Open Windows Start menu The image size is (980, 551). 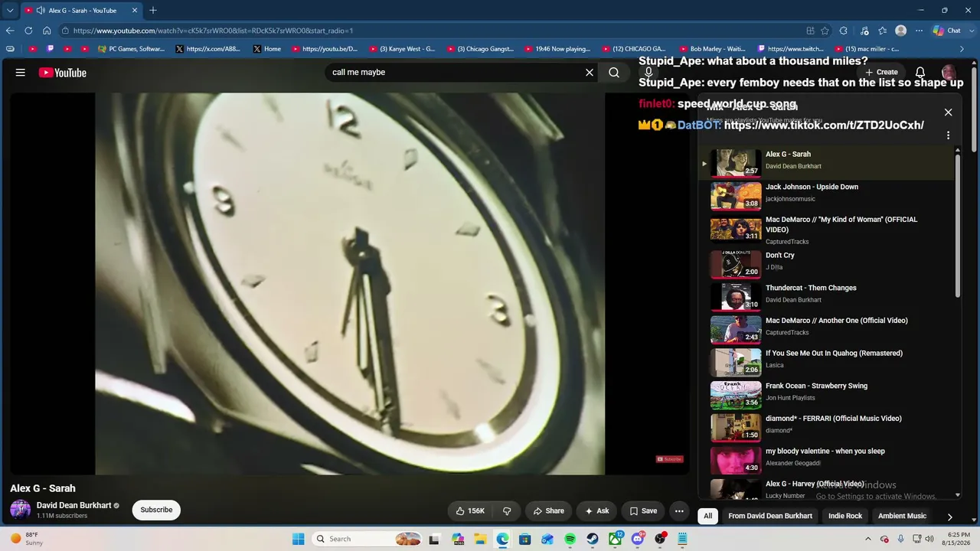299,539
